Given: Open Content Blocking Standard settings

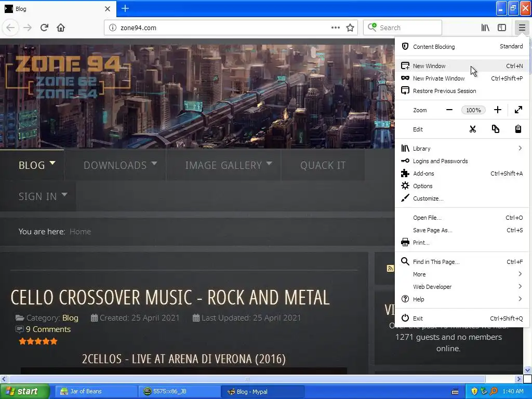Looking at the screenshot, I should coord(462,46).
